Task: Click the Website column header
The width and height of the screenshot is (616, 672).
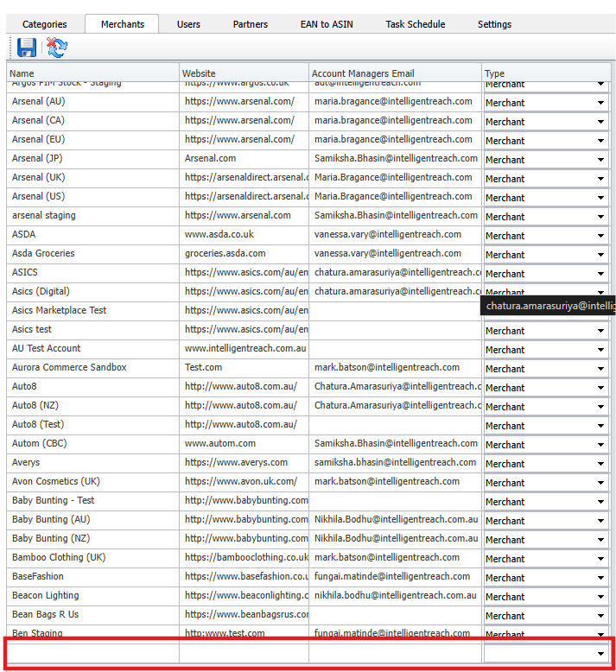Action: pos(244,73)
